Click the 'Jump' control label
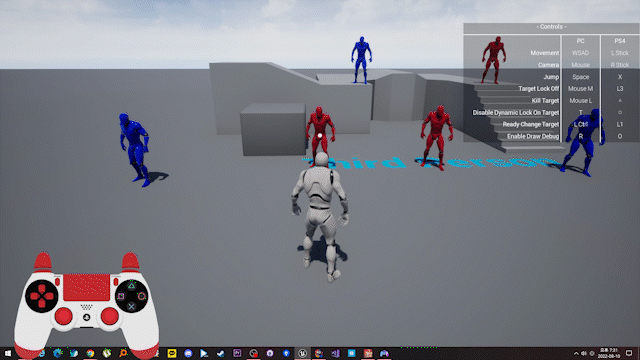This screenshot has width=640, height=360. pyautogui.click(x=551, y=77)
